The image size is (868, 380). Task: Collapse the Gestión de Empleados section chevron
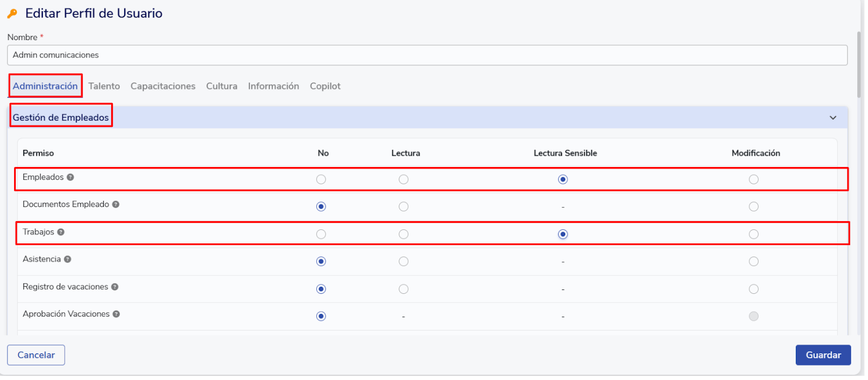(833, 118)
